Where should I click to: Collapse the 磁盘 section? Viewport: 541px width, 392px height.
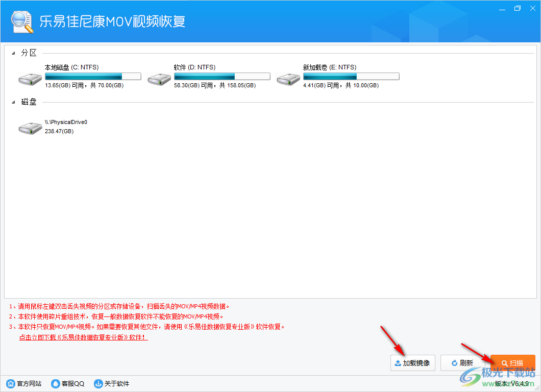13,102
